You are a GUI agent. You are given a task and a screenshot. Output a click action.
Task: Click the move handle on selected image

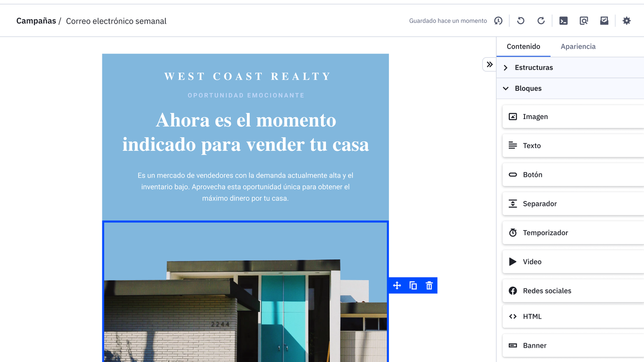[x=397, y=286]
